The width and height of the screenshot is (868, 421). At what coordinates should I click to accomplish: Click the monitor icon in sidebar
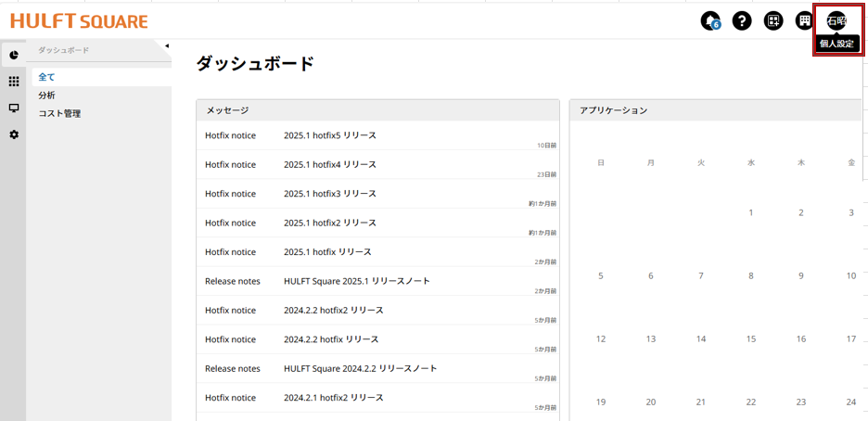point(14,108)
